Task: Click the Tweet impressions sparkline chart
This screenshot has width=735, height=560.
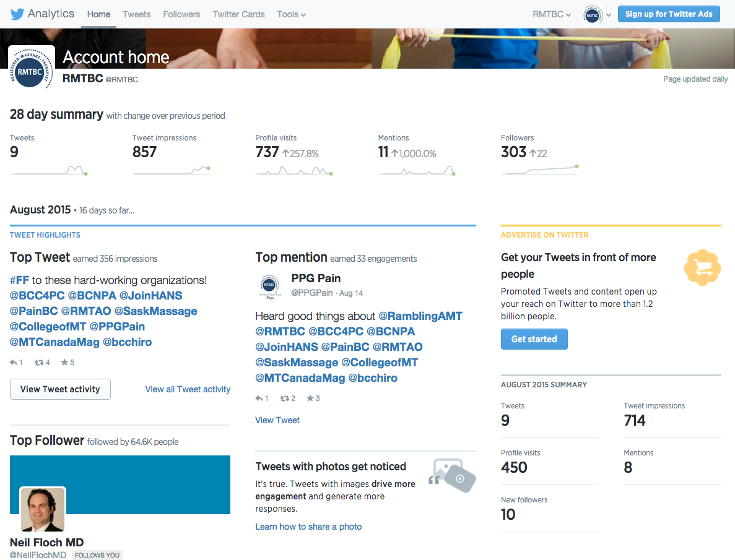Action: tap(172, 171)
